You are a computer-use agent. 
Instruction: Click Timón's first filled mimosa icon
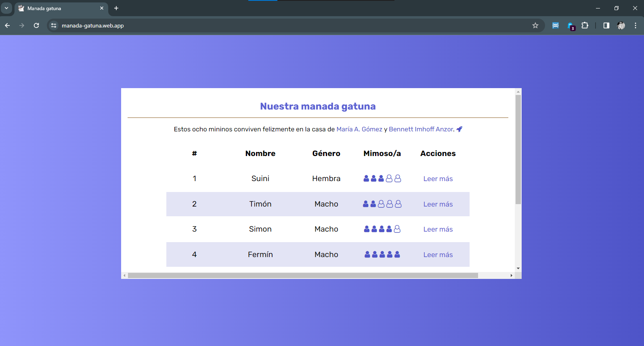coord(366,204)
